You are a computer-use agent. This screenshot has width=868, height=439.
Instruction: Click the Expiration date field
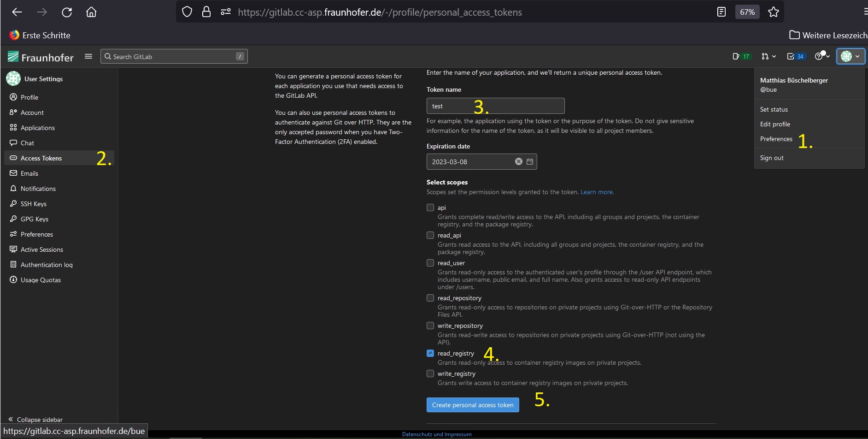[481, 162]
